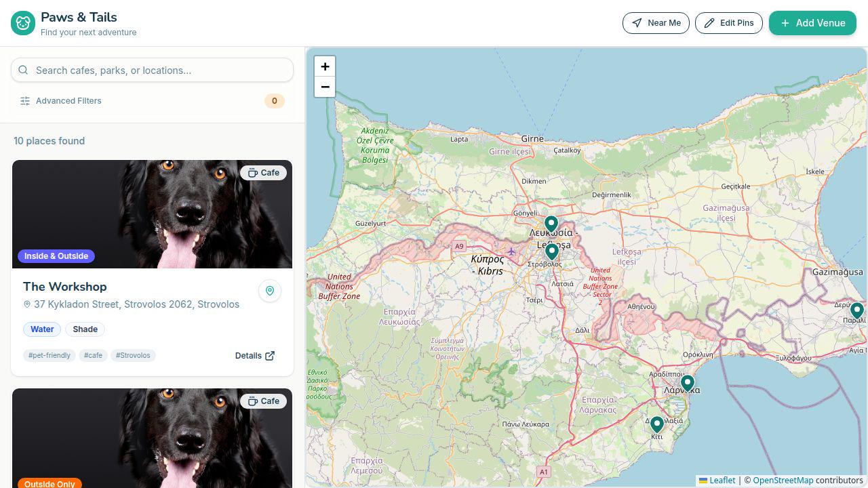Screen dimensions: 868x488
Task: Filter by the #Strovolos tag
Action: pyautogui.click(x=133, y=355)
